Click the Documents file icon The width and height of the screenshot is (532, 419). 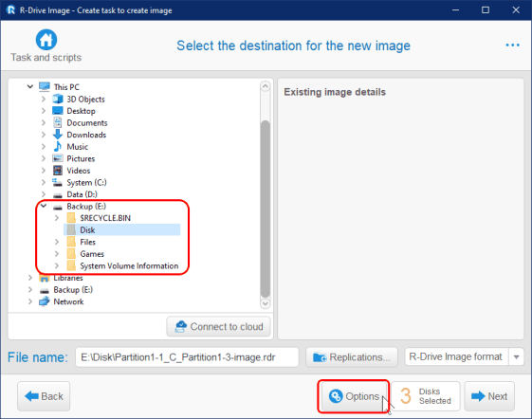[x=58, y=123]
